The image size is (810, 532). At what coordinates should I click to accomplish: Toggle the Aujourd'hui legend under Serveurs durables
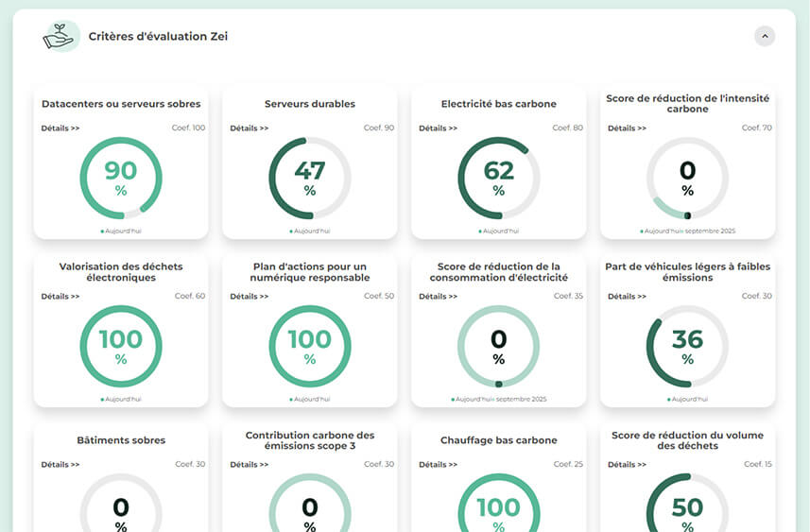310,231
